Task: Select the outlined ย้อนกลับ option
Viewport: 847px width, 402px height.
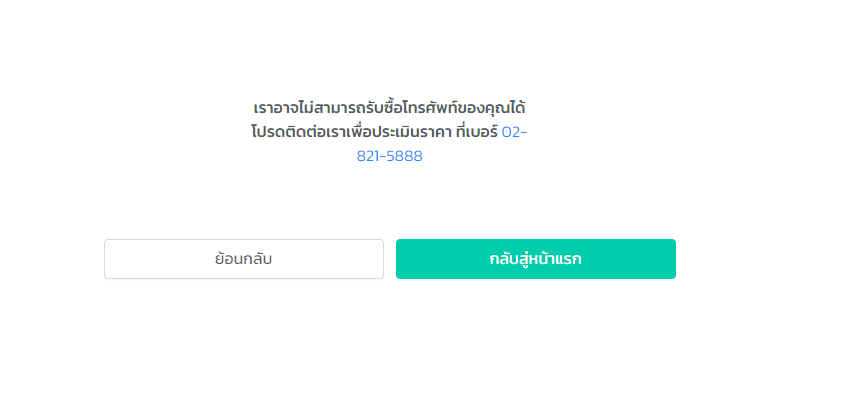Action: tap(243, 259)
